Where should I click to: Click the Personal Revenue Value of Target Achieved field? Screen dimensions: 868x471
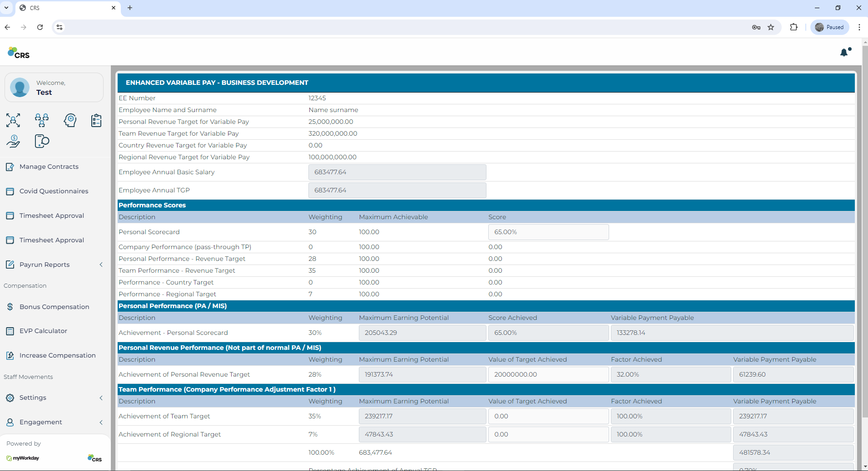(x=548, y=374)
